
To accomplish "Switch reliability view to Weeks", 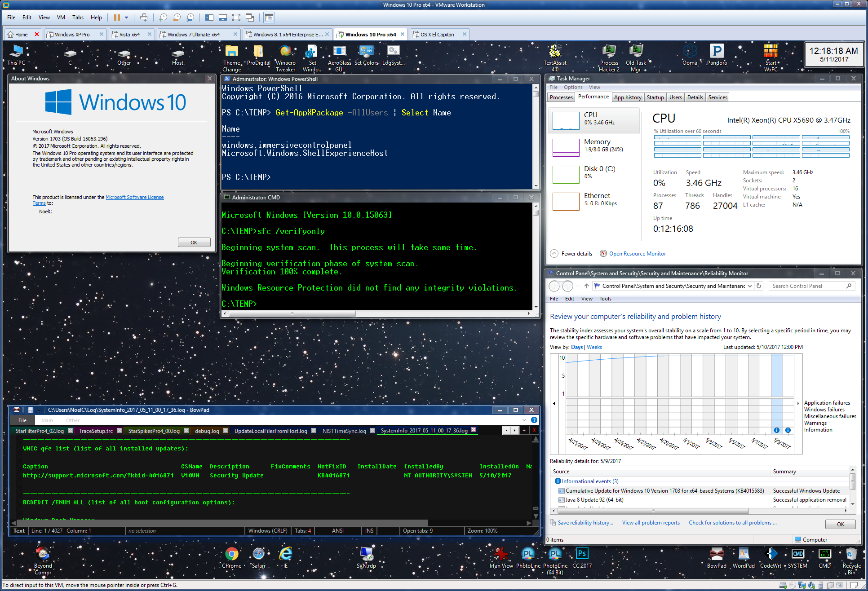I will click(x=594, y=347).
